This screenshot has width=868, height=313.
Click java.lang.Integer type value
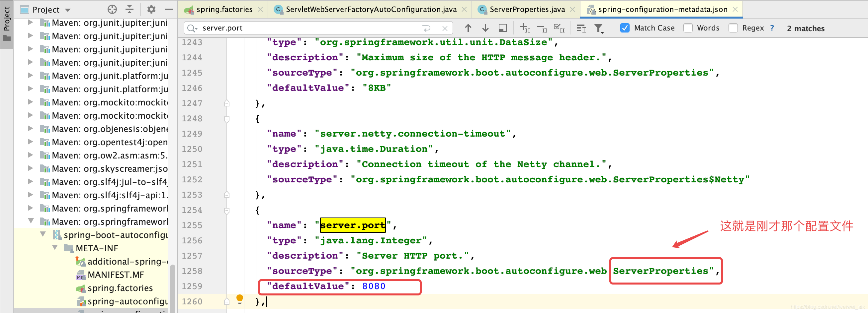[371, 240]
